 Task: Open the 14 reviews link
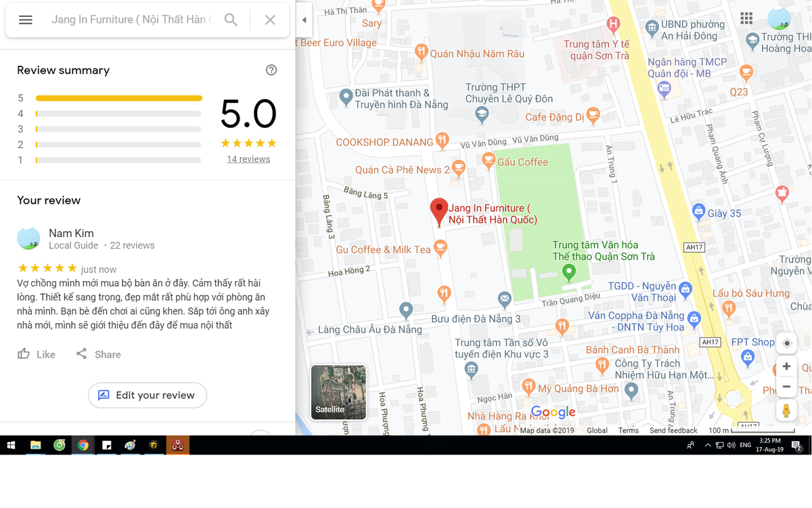248,159
